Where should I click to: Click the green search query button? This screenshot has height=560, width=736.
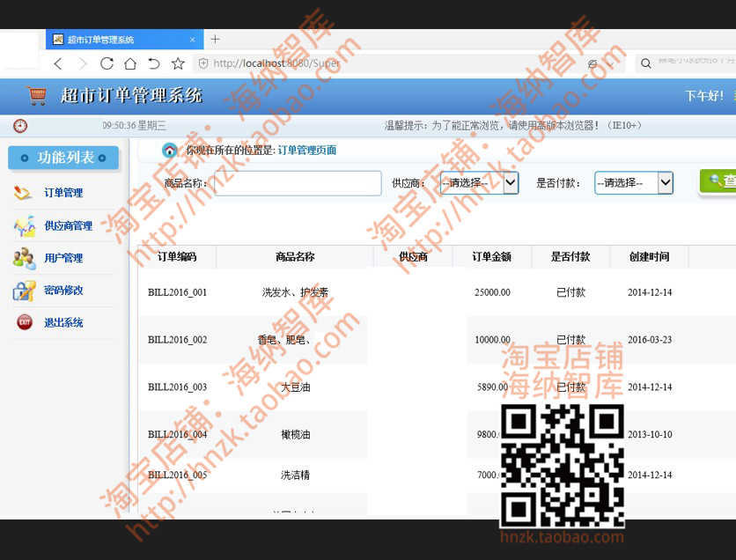point(718,181)
